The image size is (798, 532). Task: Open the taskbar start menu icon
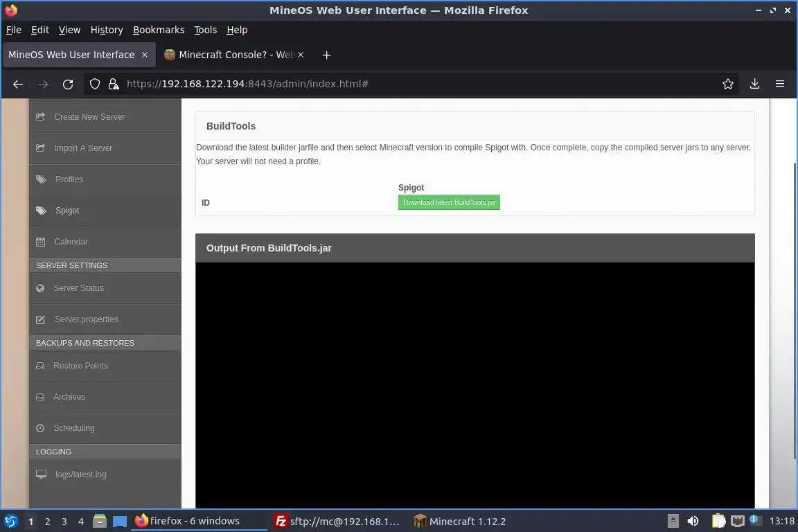click(10, 522)
